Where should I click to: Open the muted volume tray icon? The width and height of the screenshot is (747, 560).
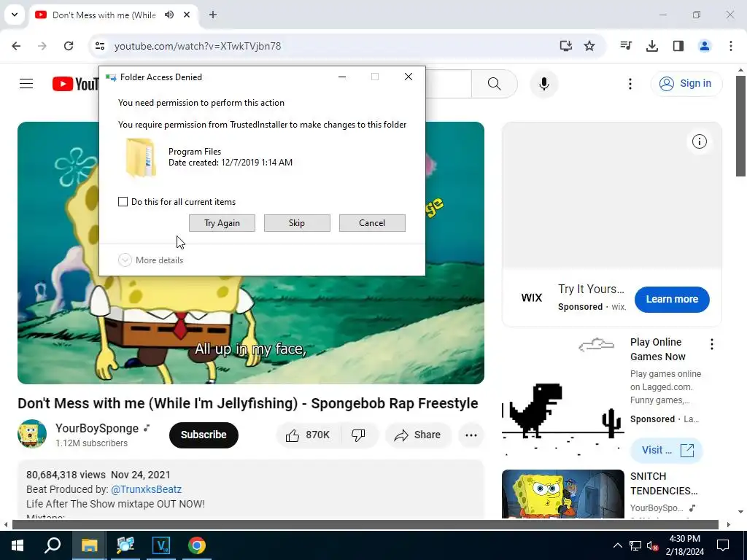653,545
